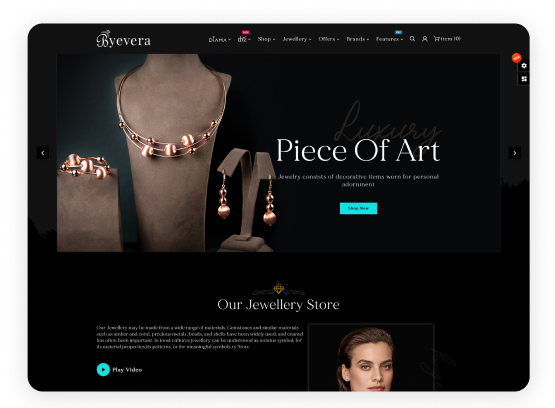The width and height of the screenshot is (555, 408).
Task: Expand the Jewellery dropdown menu
Action: (x=297, y=39)
